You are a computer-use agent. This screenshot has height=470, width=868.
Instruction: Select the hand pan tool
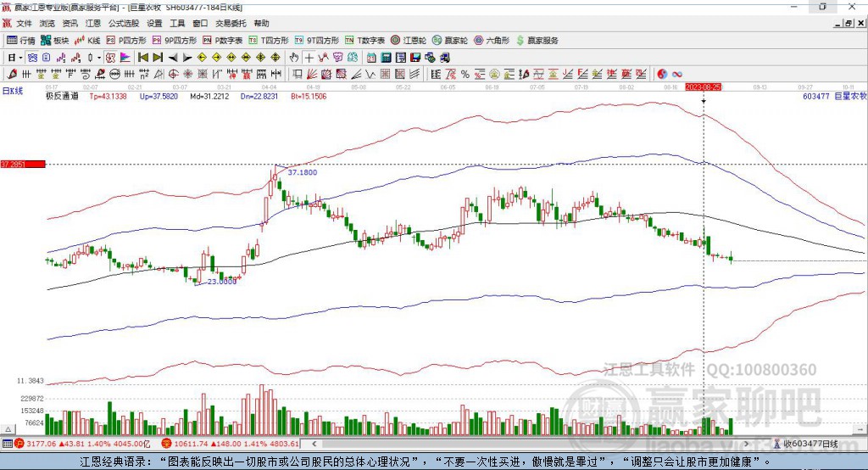point(294,58)
